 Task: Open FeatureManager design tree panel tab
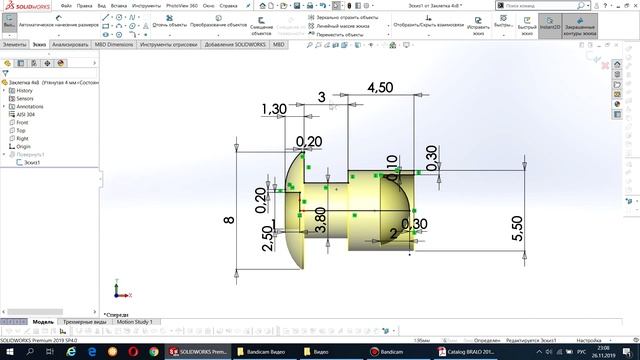(7, 63)
